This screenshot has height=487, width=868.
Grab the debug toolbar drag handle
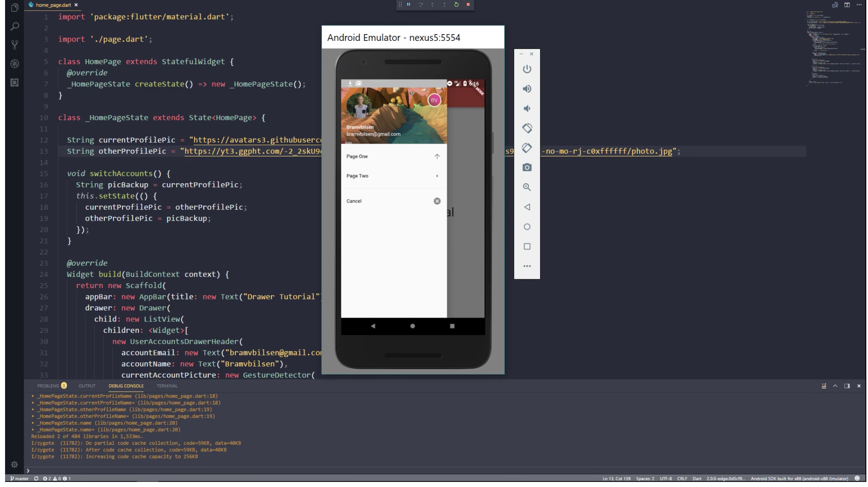[x=400, y=4]
